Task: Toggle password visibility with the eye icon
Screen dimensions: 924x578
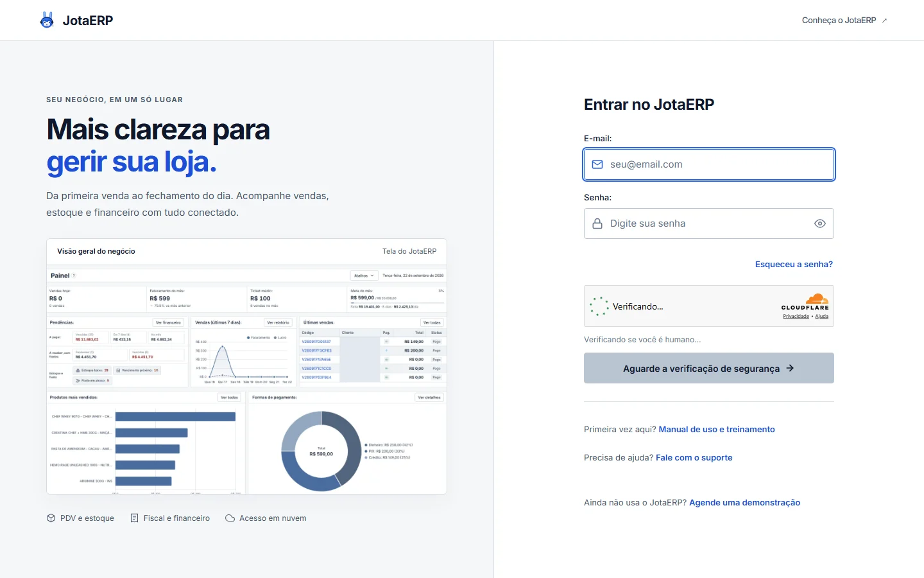Action: point(820,223)
